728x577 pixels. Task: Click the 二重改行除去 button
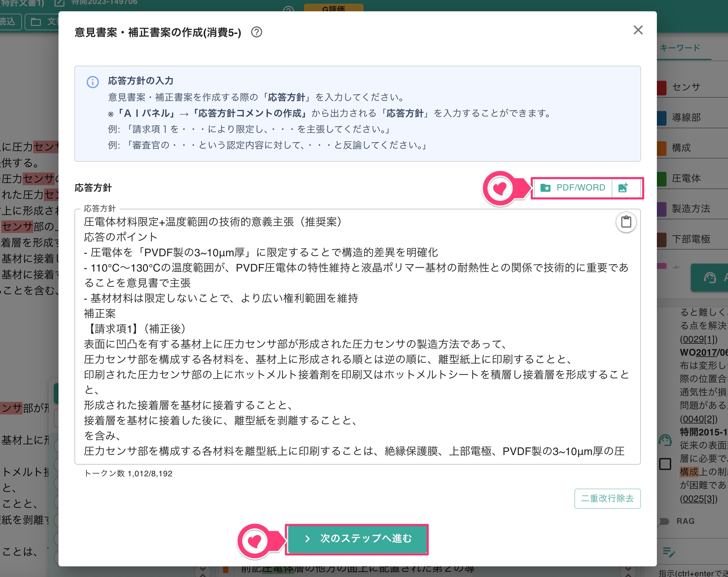(x=607, y=498)
